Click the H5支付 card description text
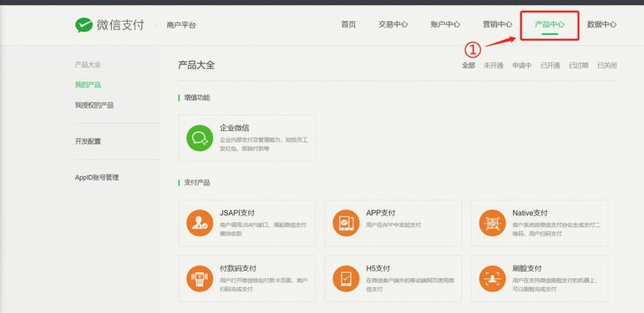This screenshot has width=644, height=313. coord(410,285)
